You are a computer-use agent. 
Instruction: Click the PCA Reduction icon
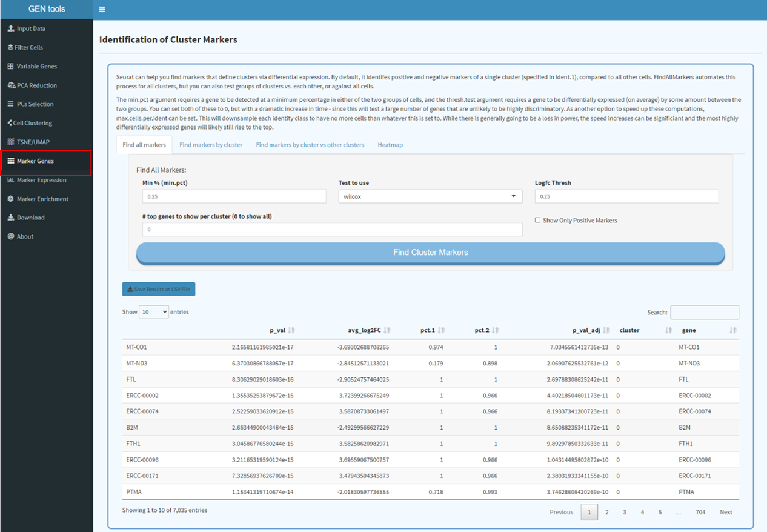click(x=11, y=85)
